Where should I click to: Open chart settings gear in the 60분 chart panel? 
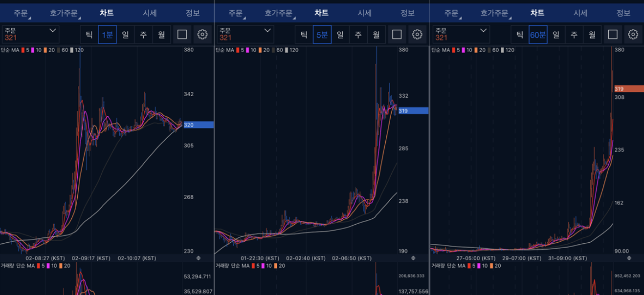click(x=633, y=35)
